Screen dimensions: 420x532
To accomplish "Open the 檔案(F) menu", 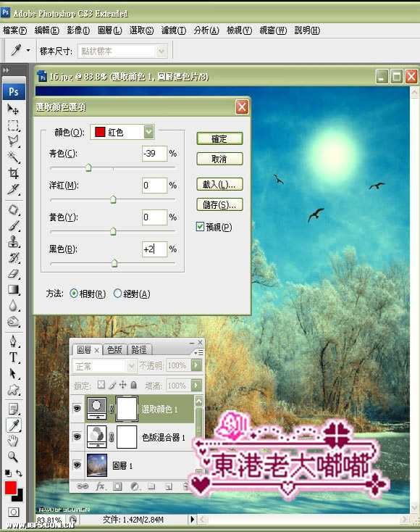I will 15,30.
